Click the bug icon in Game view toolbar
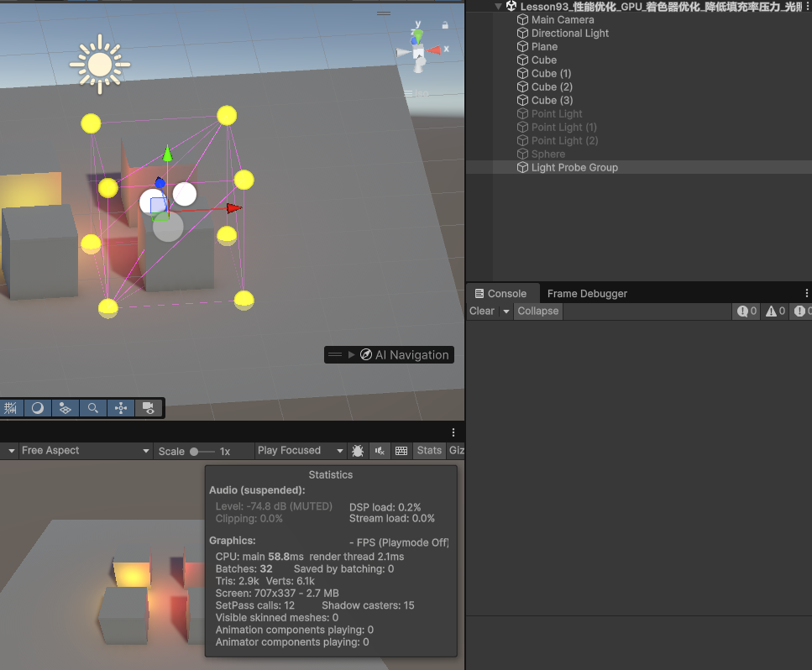Screen dimensions: 812x670 pyautogui.click(x=358, y=451)
